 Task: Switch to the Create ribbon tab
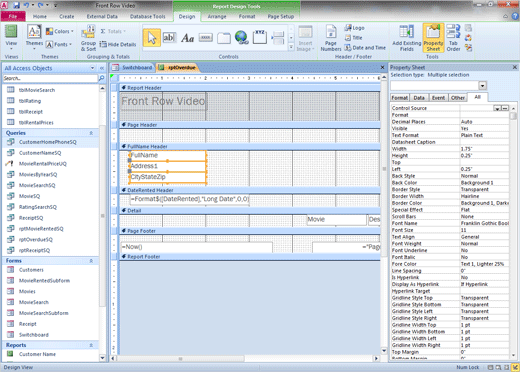tap(67, 16)
